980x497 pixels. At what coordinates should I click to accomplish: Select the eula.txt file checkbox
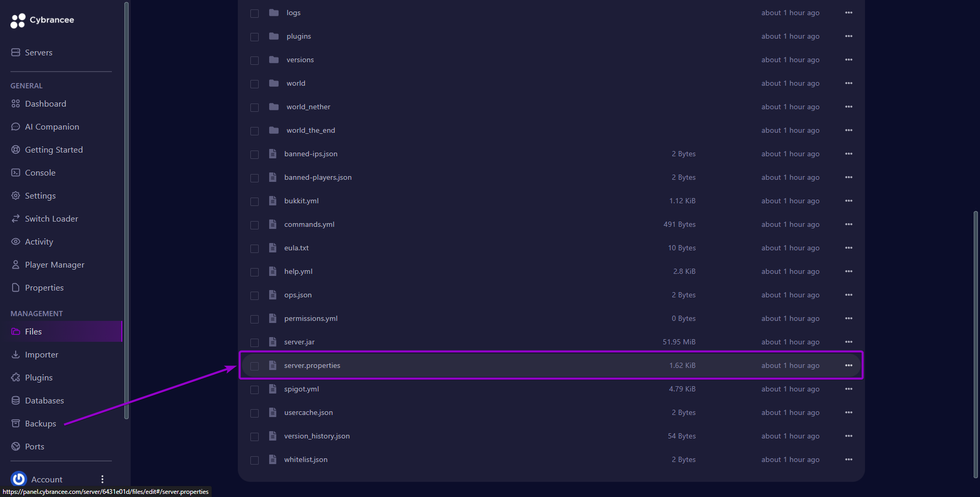tap(255, 248)
